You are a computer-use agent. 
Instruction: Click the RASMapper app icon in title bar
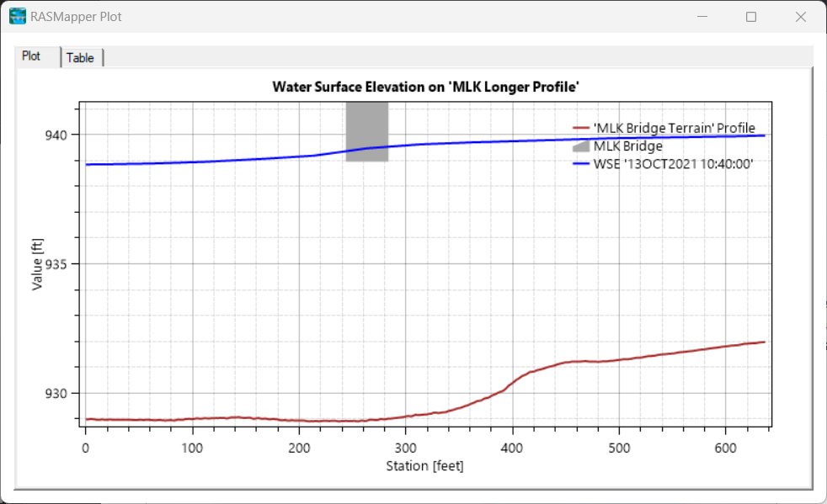point(17,16)
